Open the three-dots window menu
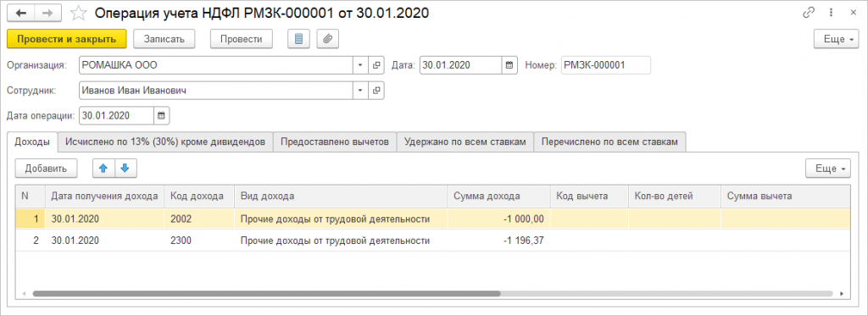This screenshot has height=316, width=868. (x=831, y=14)
